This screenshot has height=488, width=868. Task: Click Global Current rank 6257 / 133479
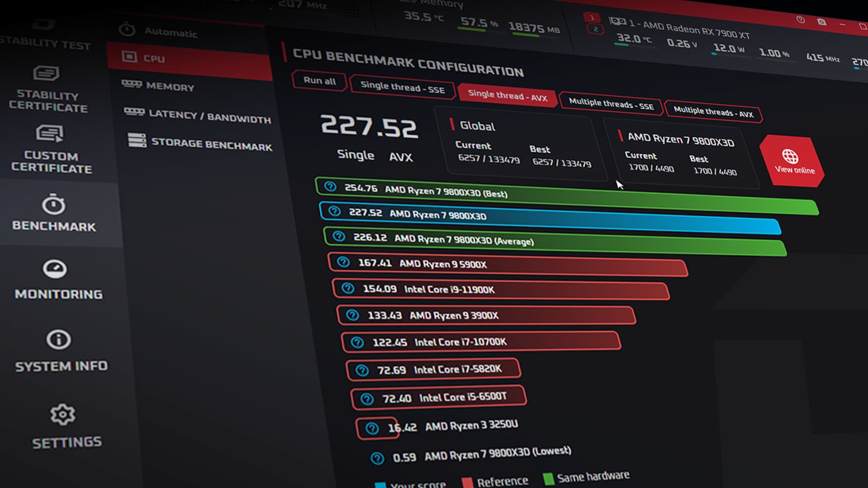tap(489, 159)
